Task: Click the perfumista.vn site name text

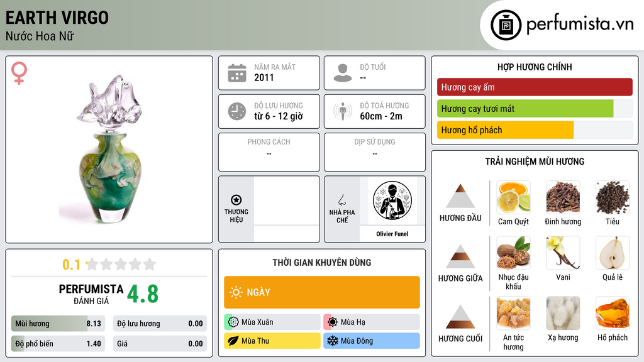Action: (580, 25)
